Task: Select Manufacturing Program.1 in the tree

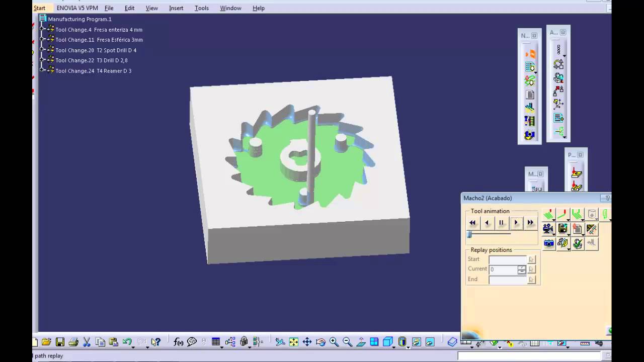Action: (x=79, y=19)
